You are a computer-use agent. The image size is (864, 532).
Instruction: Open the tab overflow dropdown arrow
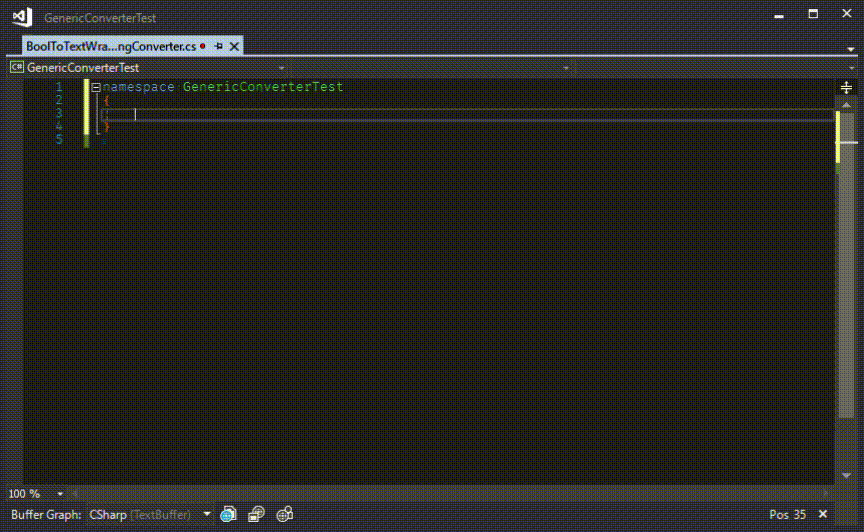pos(851,49)
